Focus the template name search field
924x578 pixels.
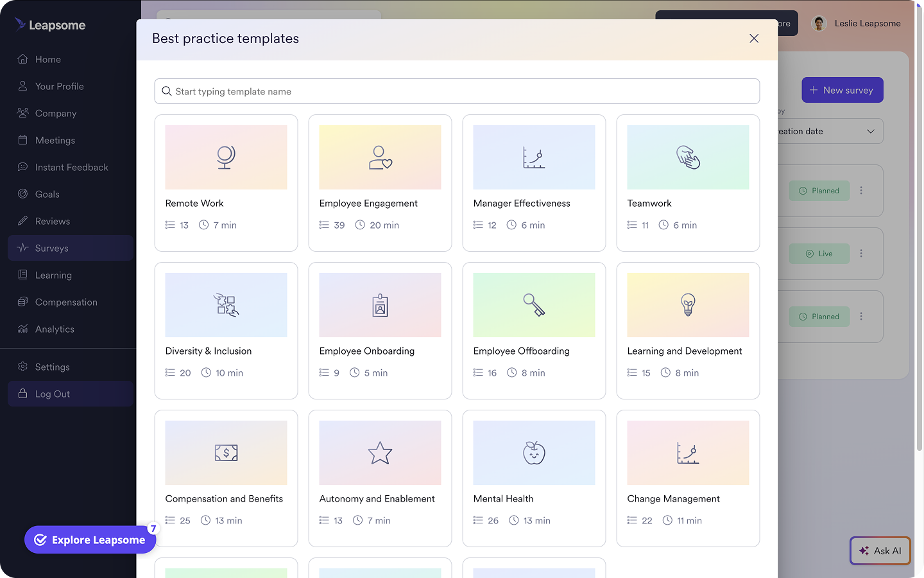(457, 91)
